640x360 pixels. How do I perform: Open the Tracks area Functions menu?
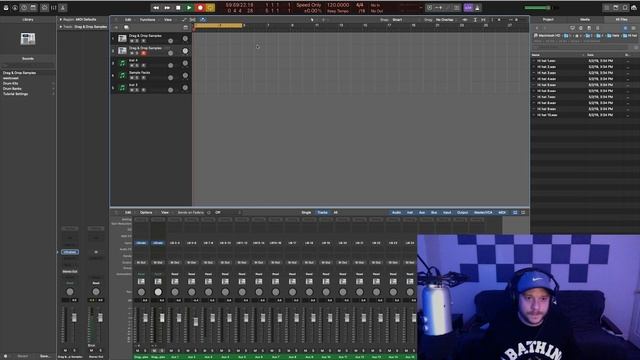[x=148, y=20]
